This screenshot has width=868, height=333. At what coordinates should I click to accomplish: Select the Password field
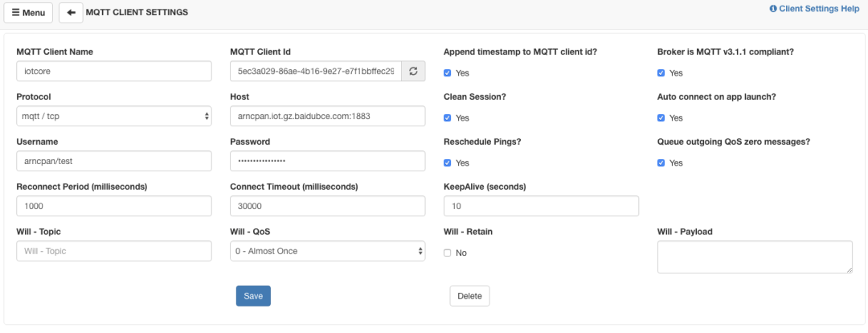(328, 161)
